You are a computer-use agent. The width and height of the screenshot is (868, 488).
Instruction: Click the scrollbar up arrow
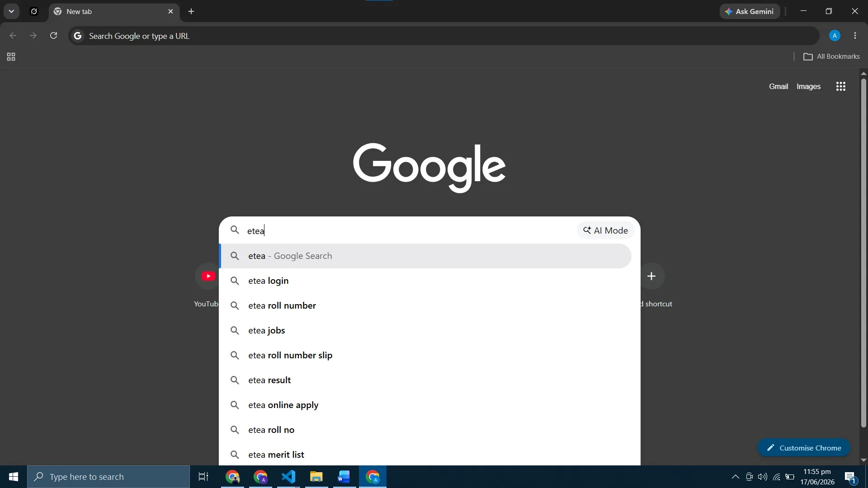coord(863,73)
